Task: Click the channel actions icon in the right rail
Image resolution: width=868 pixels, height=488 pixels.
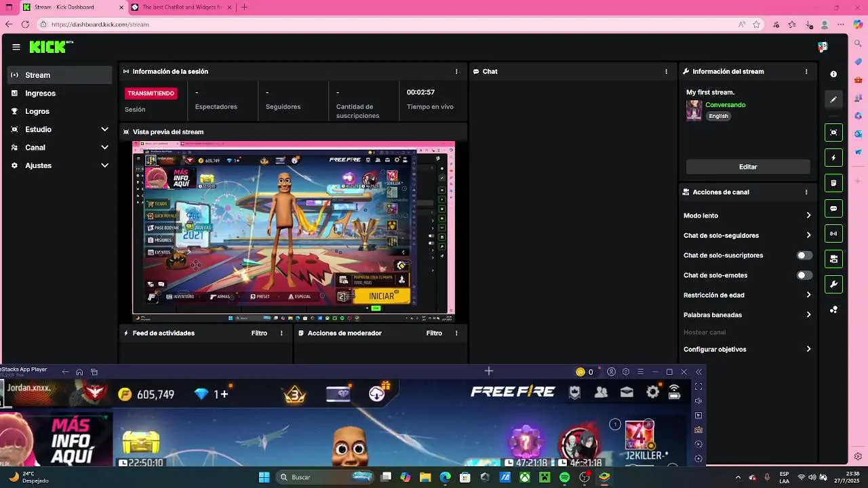Action: (x=833, y=259)
